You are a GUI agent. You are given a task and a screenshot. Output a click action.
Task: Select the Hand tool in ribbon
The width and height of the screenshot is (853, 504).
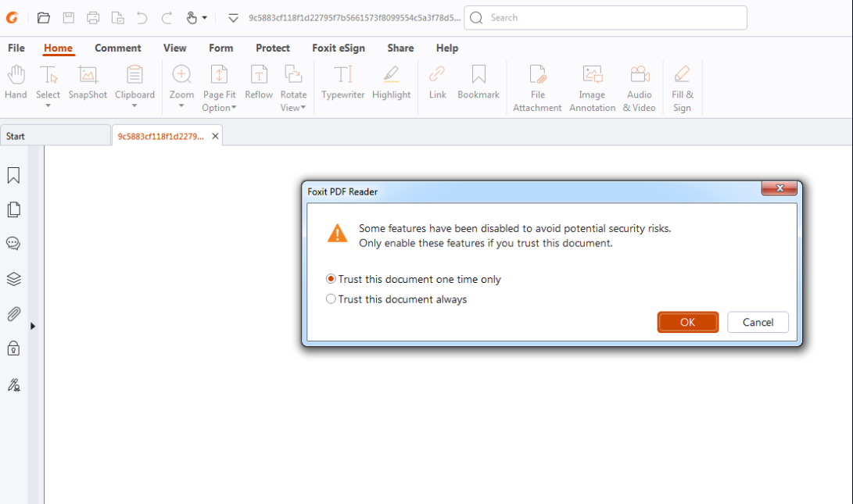pyautogui.click(x=16, y=82)
